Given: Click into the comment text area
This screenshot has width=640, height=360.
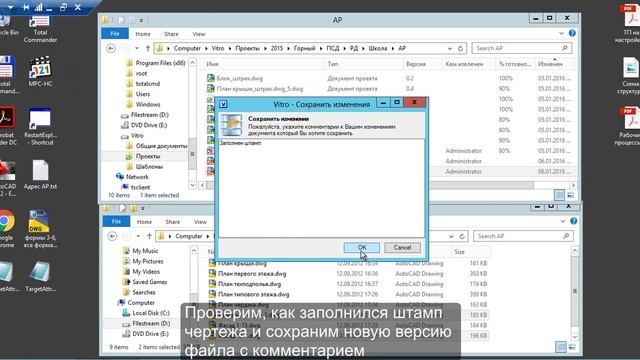Looking at the screenshot, I should 321,188.
